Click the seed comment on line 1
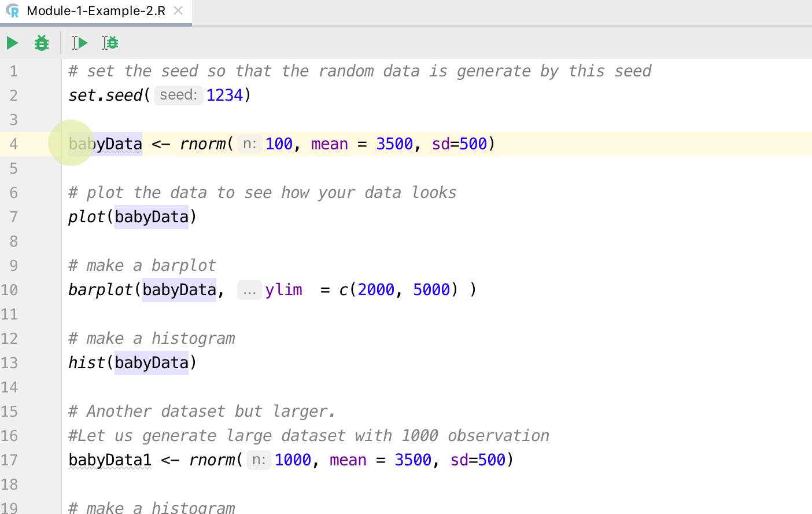The height and width of the screenshot is (514, 812). click(360, 71)
